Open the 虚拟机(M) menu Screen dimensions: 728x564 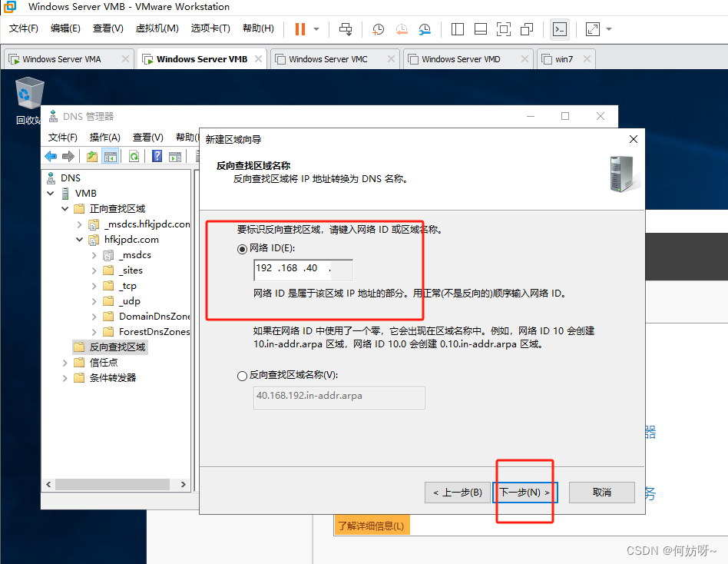click(x=157, y=28)
